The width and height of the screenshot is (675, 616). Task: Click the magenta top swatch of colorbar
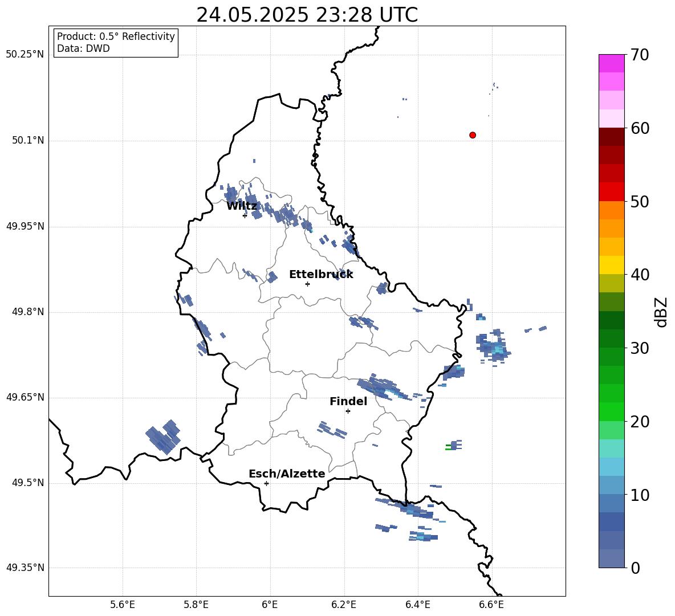611,63
